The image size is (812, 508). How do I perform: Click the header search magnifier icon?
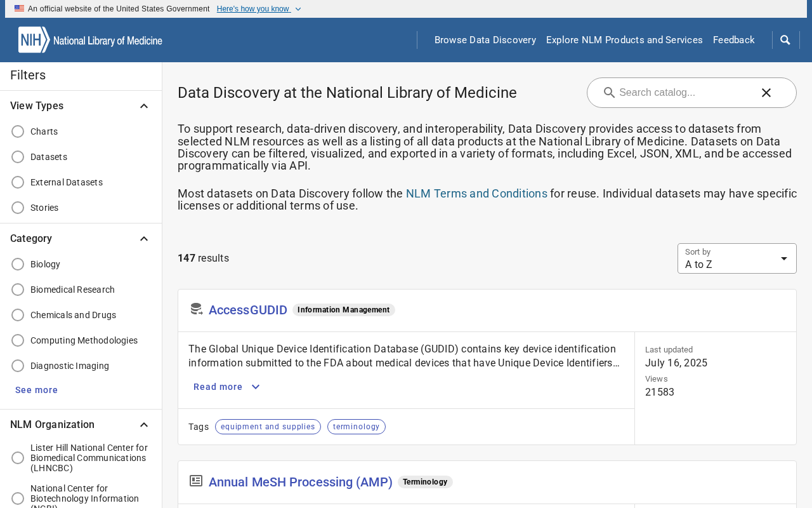coord(785,40)
